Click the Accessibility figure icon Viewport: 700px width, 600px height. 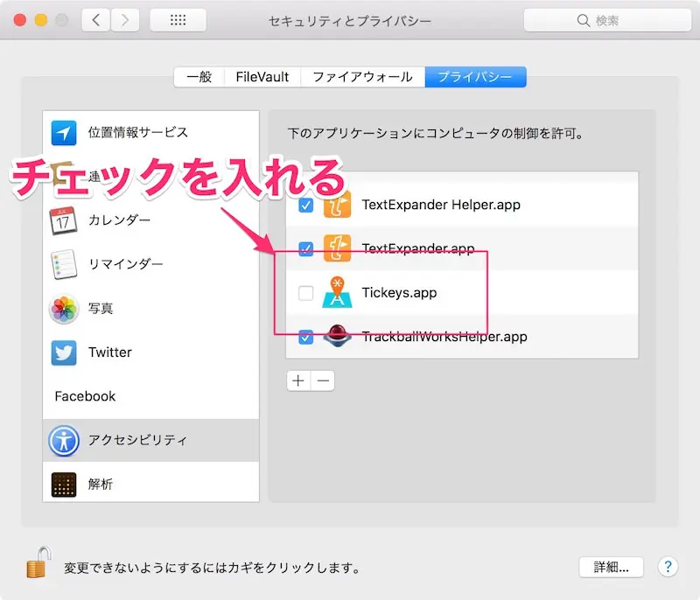coord(64,440)
